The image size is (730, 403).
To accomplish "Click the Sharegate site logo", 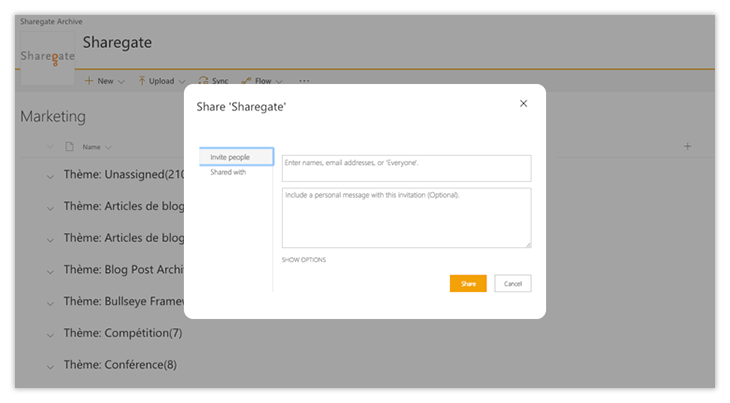I will (x=47, y=58).
